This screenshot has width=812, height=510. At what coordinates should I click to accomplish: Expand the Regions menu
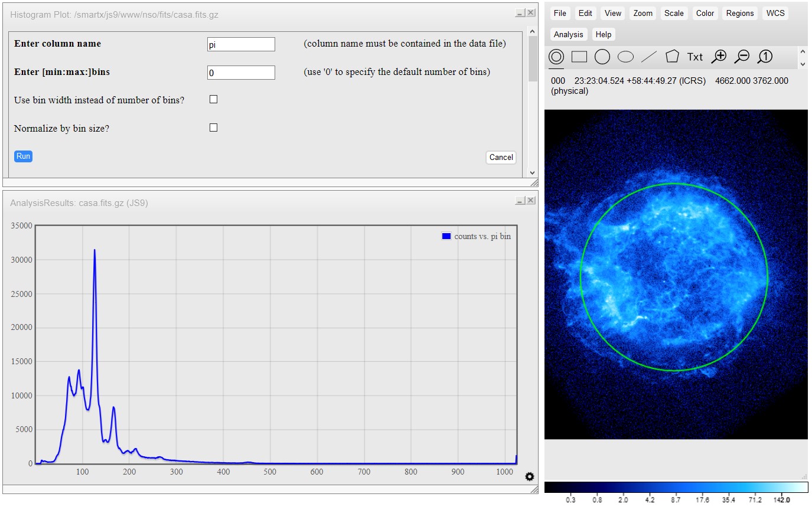pyautogui.click(x=740, y=13)
